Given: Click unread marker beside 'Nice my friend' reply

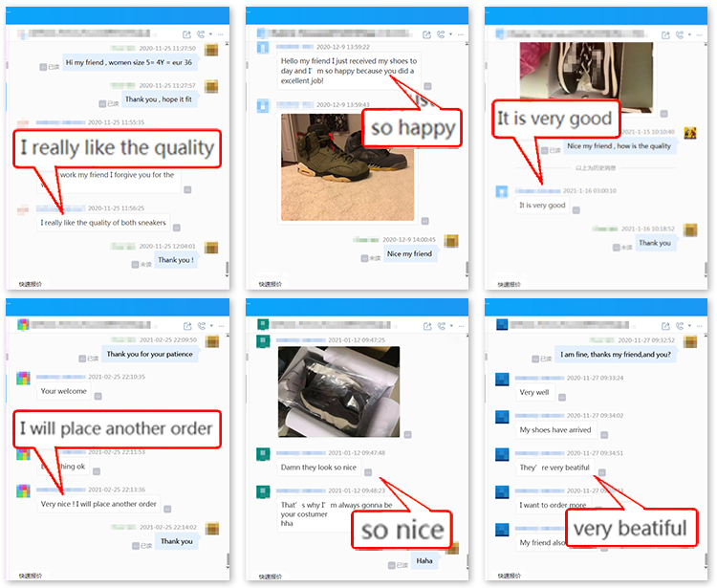Looking at the screenshot, I should click(371, 258).
